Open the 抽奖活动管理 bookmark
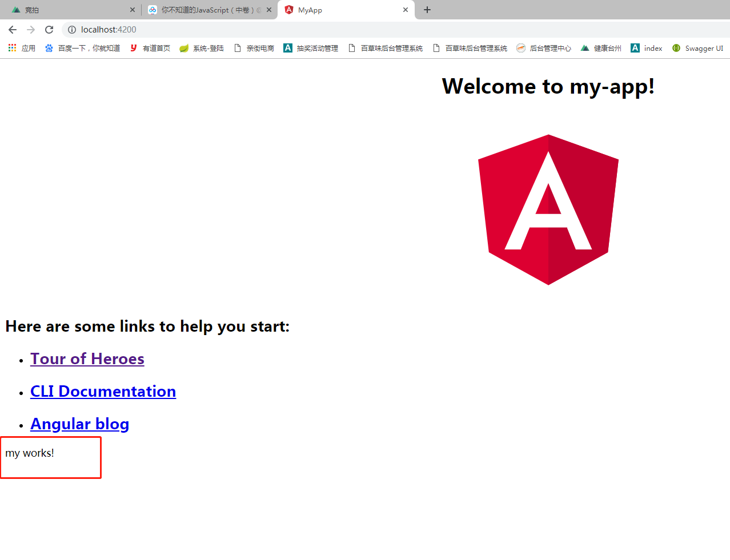The height and width of the screenshot is (560, 730). (x=311, y=48)
